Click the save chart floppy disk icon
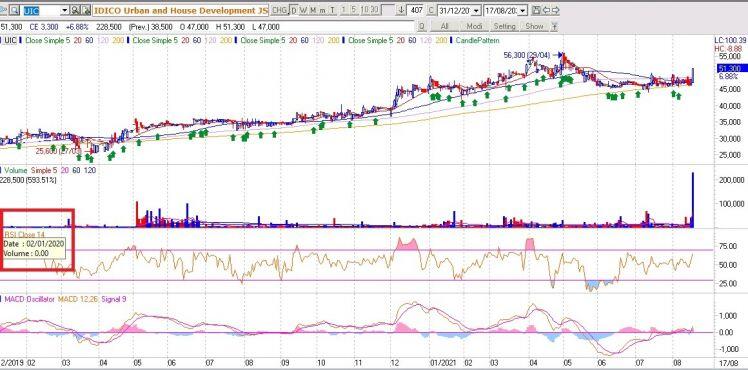The image size is (748, 370). (x=536, y=10)
